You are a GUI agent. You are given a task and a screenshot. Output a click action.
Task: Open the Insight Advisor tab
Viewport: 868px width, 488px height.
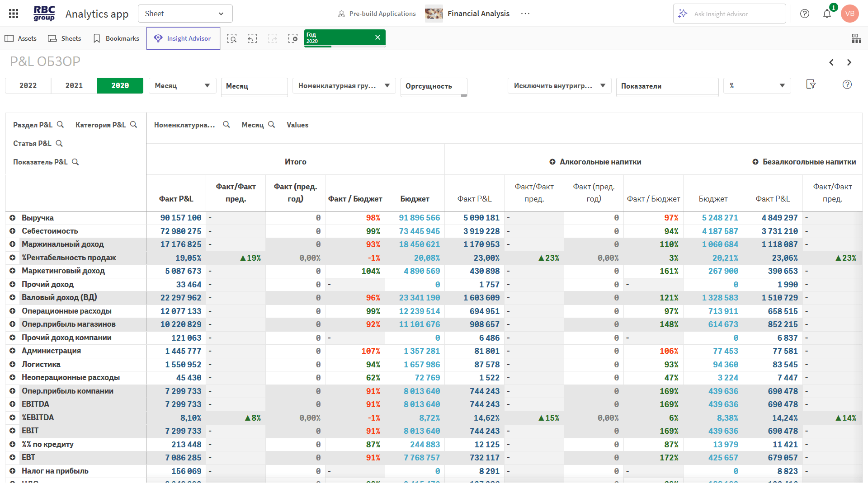[x=183, y=38]
